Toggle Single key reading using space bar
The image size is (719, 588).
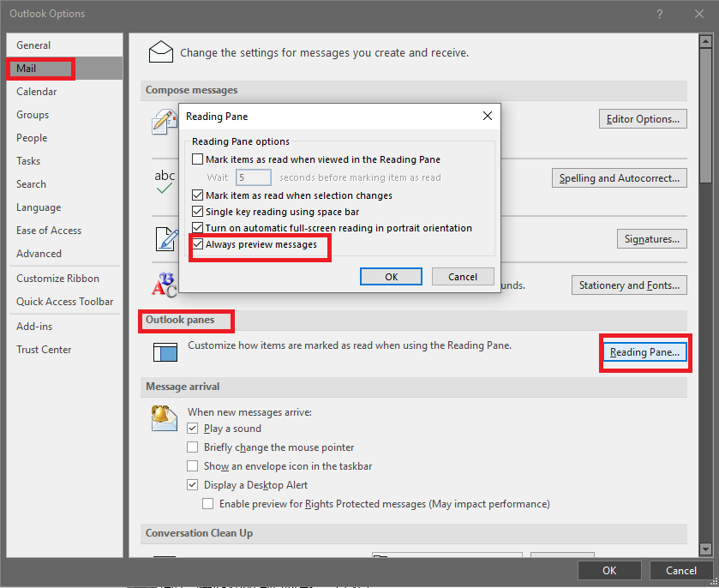[x=198, y=212]
